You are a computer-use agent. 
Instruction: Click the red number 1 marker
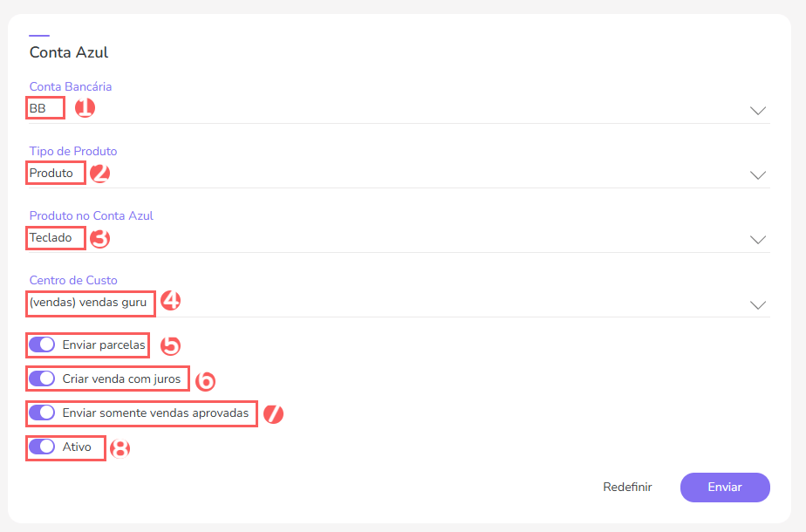click(85, 108)
